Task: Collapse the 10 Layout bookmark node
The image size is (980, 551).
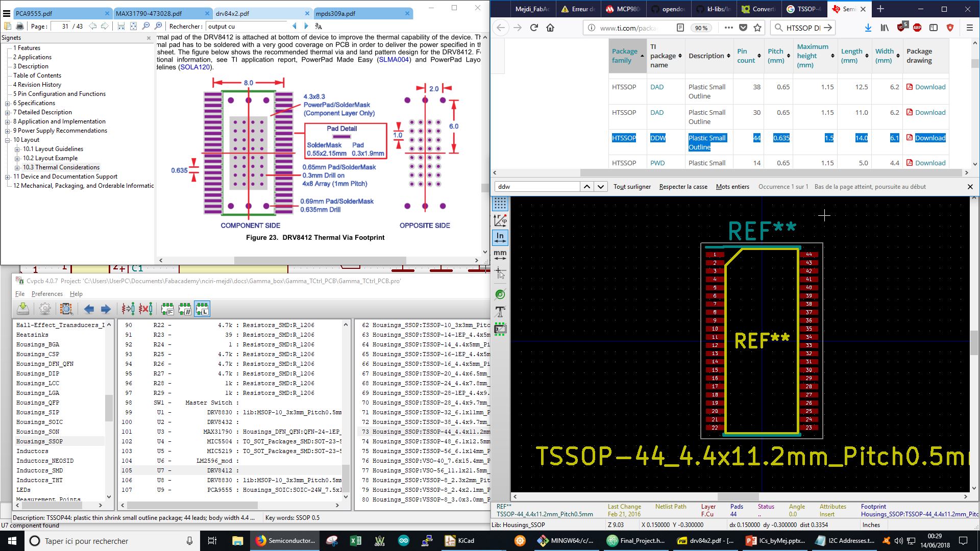Action: 8,140
